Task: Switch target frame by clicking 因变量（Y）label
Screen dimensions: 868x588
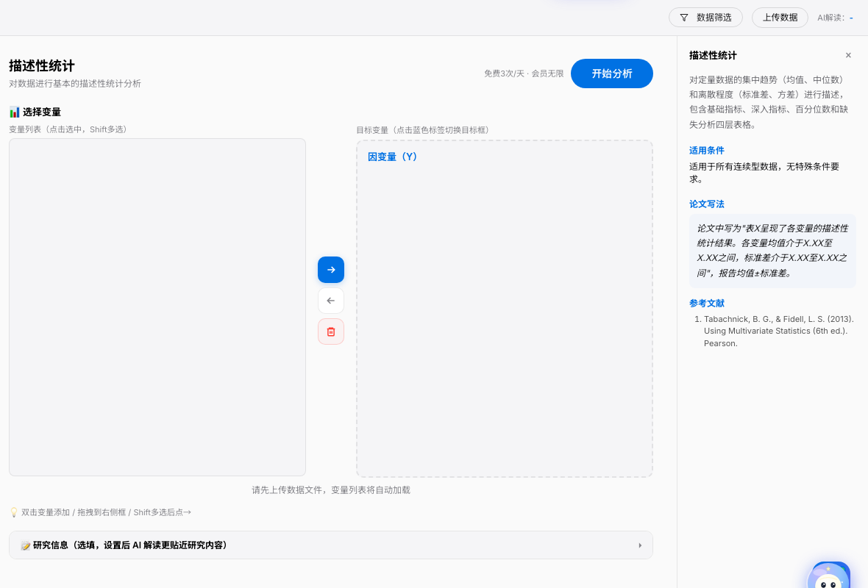Action: pyautogui.click(x=392, y=157)
